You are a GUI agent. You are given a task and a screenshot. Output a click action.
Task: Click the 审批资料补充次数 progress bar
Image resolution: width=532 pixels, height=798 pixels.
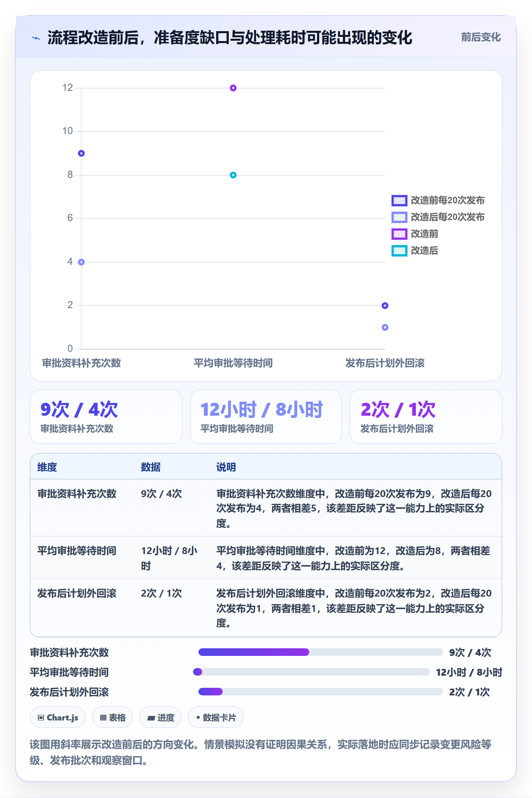(321, 652)
